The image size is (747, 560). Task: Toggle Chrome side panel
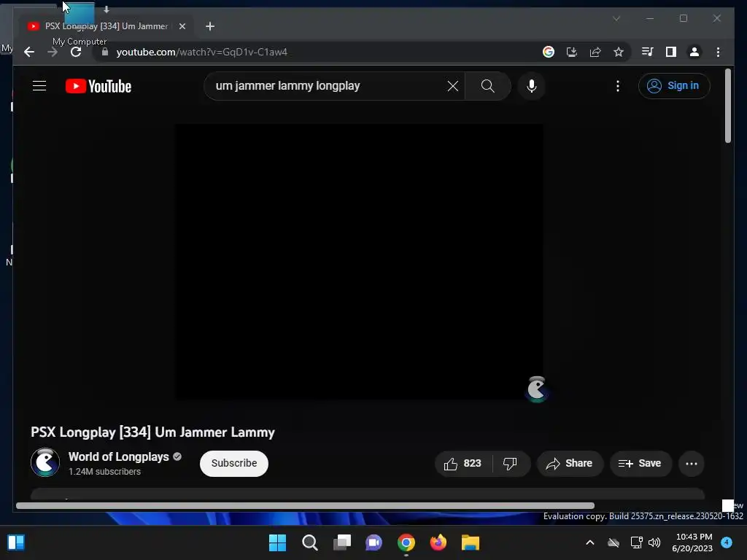tap(671, 52)
